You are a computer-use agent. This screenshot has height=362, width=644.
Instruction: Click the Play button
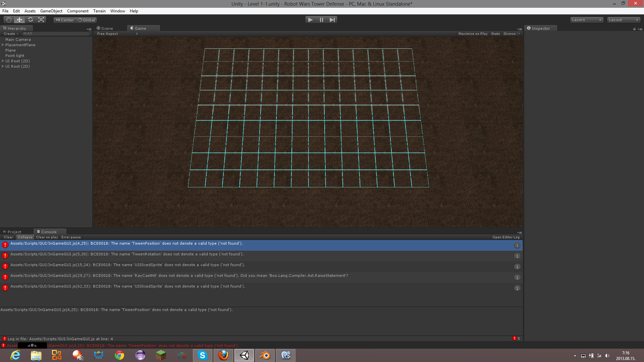pyautogui.click(x=310, y=20)
